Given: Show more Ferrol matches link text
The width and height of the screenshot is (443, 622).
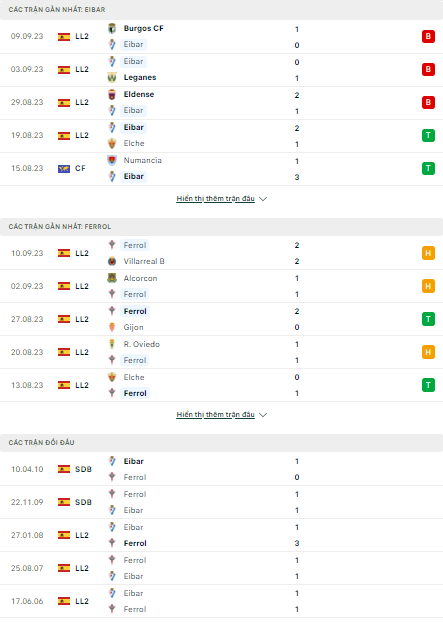Looking at the screenshot, I should click(x=215, y=414).
